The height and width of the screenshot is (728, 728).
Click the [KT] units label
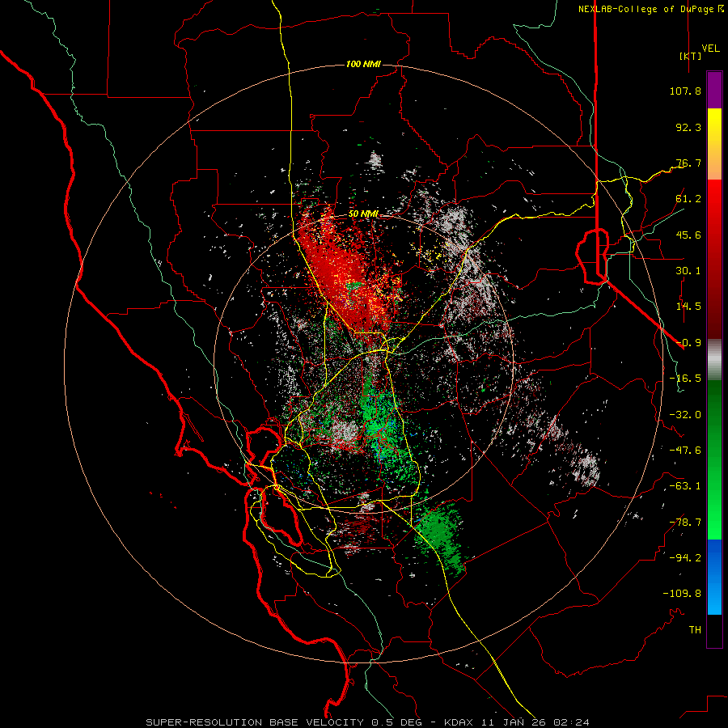690,56
